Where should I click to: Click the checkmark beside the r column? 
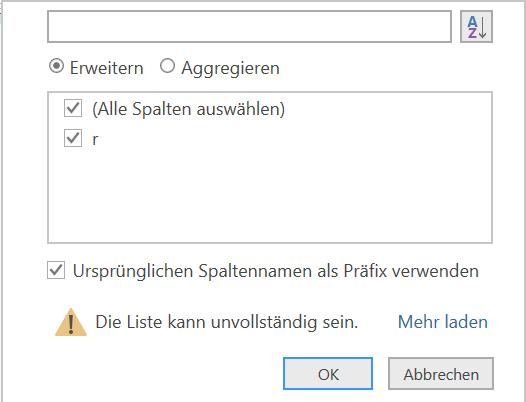tap(73, 138)
